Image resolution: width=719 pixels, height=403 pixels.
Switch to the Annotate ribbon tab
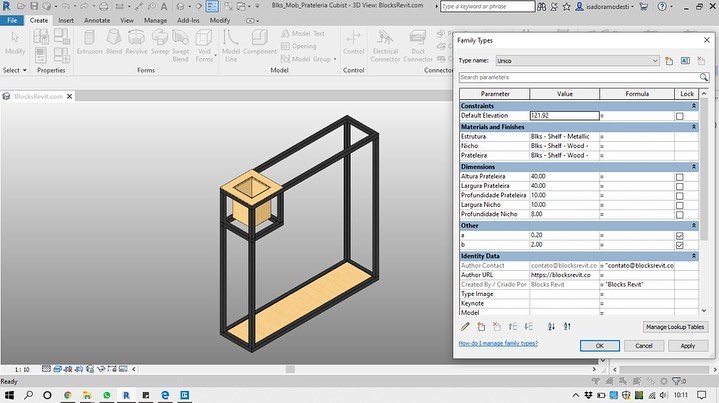click(97, 21)
